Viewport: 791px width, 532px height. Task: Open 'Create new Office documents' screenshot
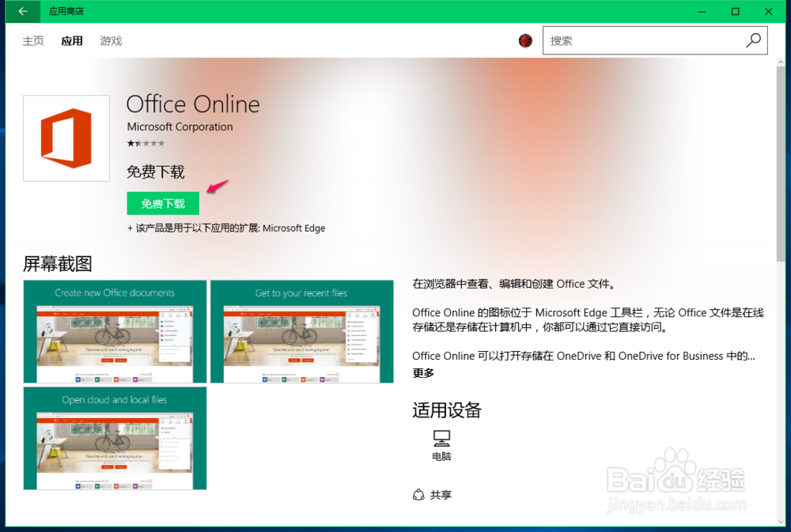115,332
